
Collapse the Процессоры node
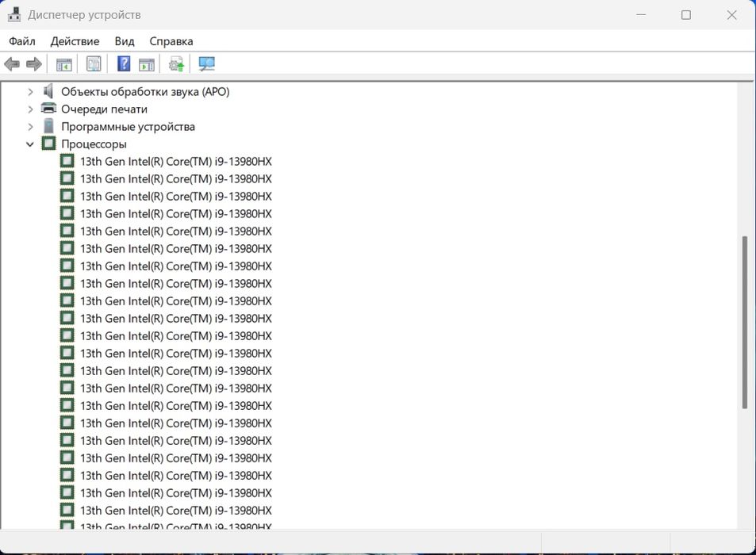(x=30, y=144)
